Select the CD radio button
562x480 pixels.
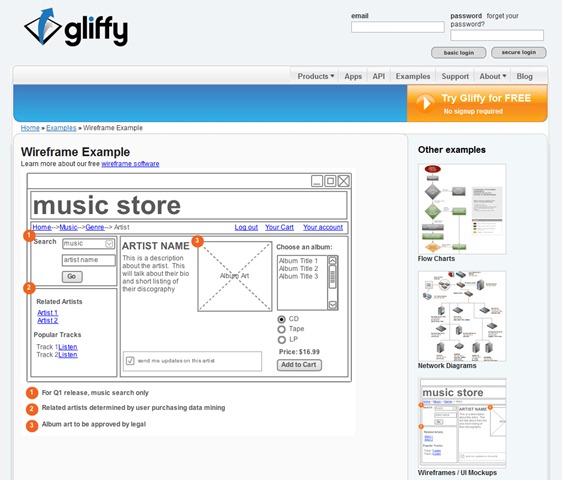(282, 319)
